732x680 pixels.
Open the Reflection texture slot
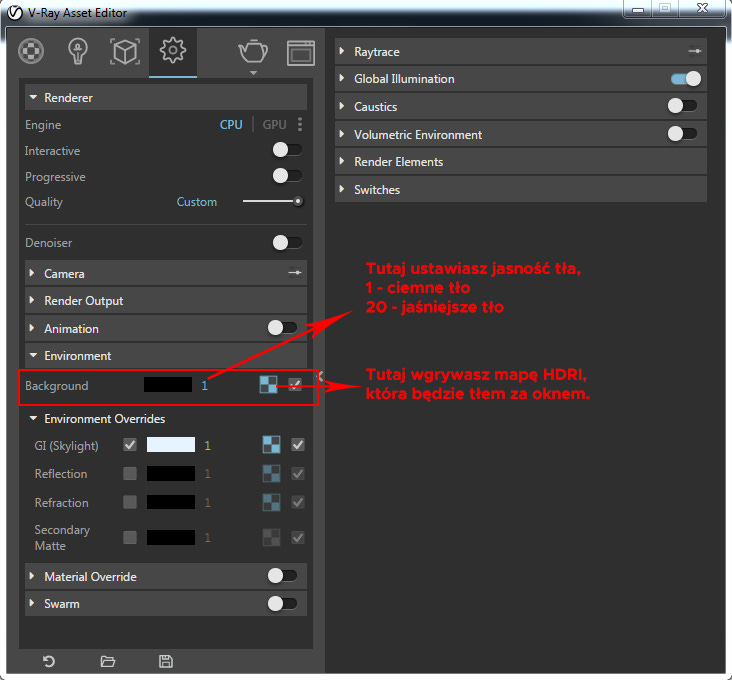[271, 473]
